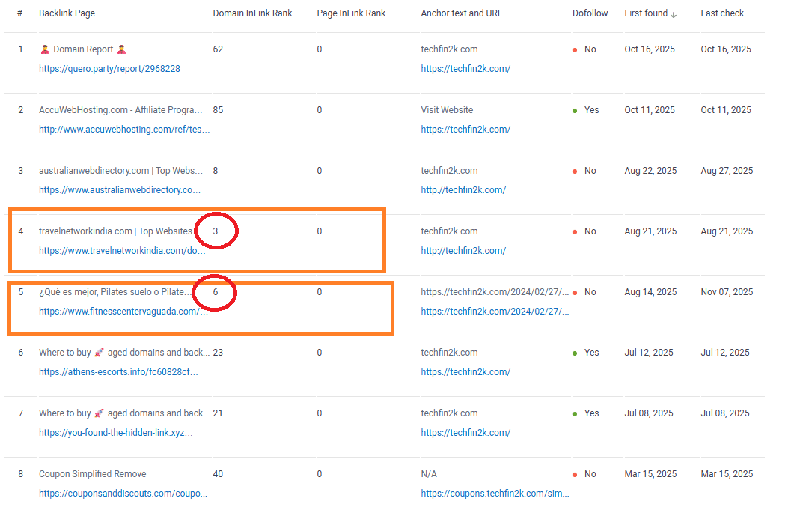Click the Dofollow Yes value in row 2
This screenshot has height=522, width=812.
591,110
